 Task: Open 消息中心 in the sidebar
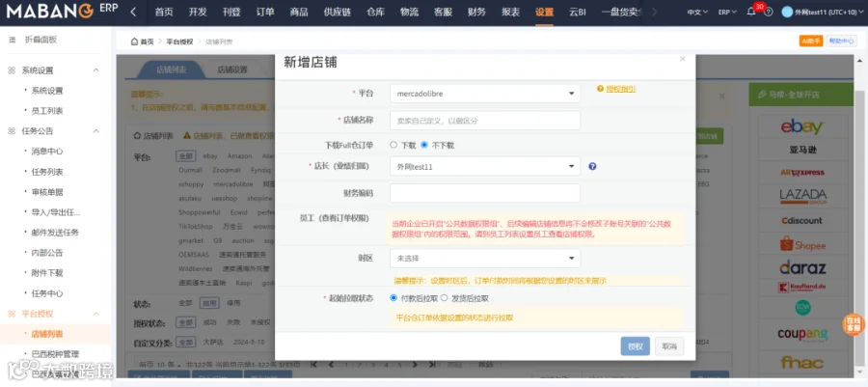pyautogui.click(x=47, y=152)
